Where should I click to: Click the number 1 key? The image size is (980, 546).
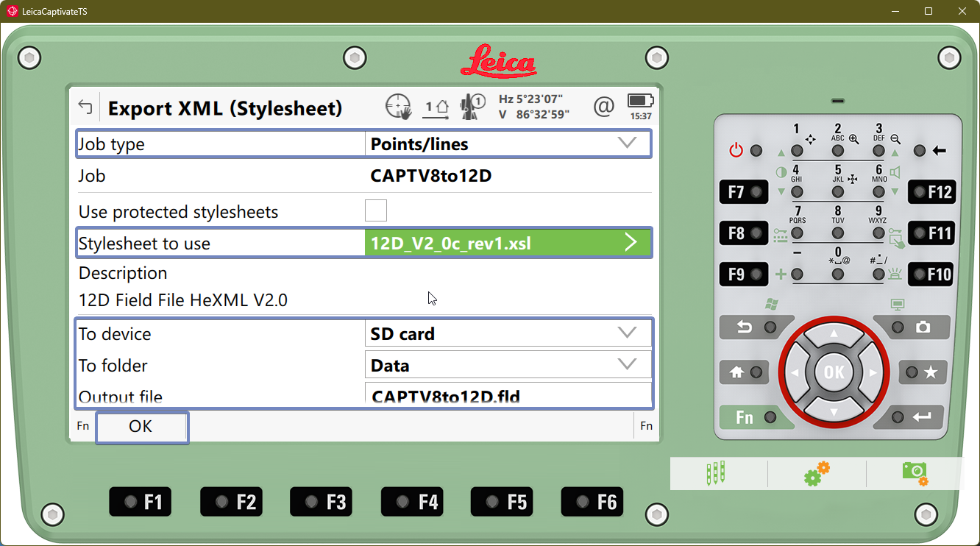pyautogui.click(x=797, y=151)
